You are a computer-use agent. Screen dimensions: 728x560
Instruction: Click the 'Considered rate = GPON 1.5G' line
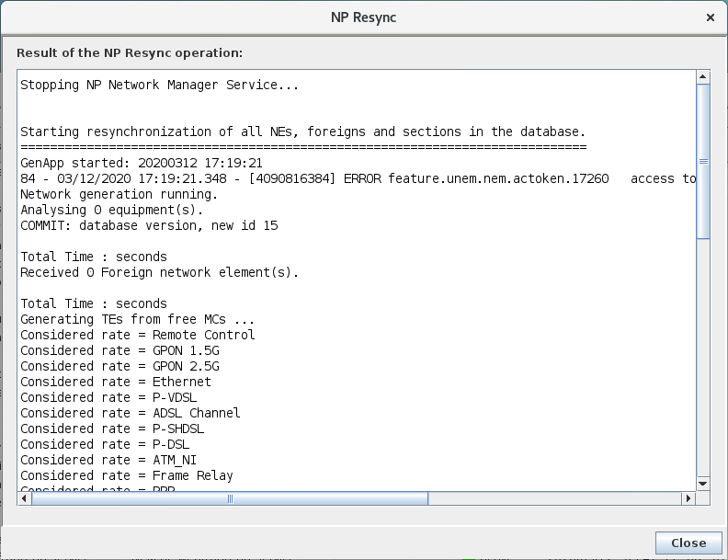[x=119, y=350]
